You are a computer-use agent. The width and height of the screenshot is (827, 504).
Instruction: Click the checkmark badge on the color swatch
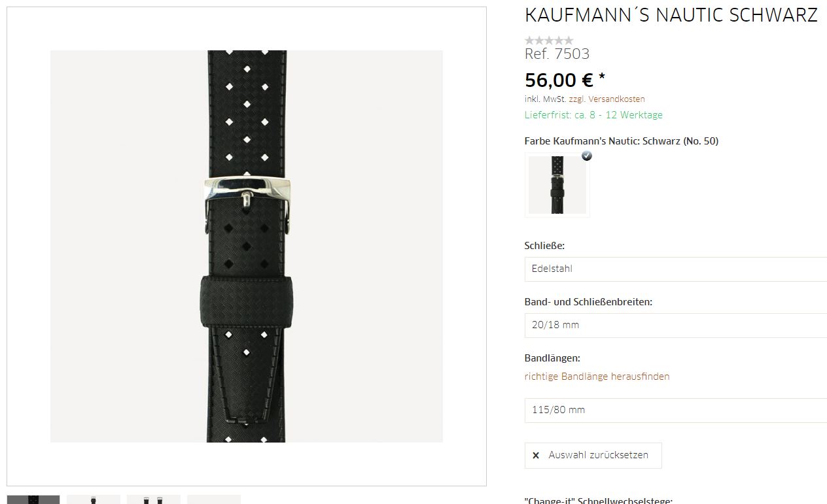tap(587, 156)
